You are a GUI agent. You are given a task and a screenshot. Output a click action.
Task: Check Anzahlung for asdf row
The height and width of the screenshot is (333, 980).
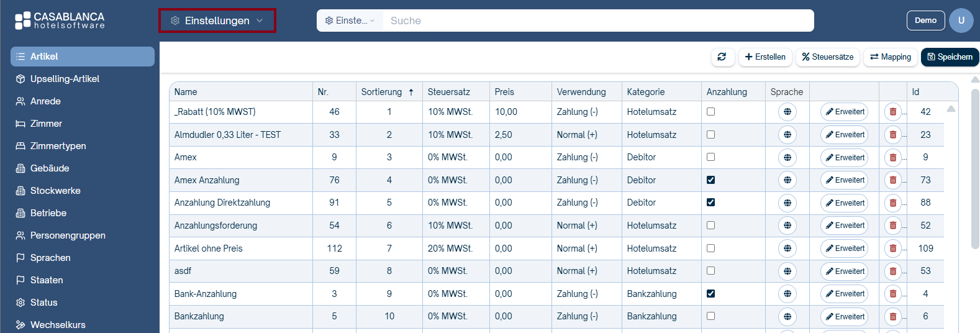(x=710, y=271)
